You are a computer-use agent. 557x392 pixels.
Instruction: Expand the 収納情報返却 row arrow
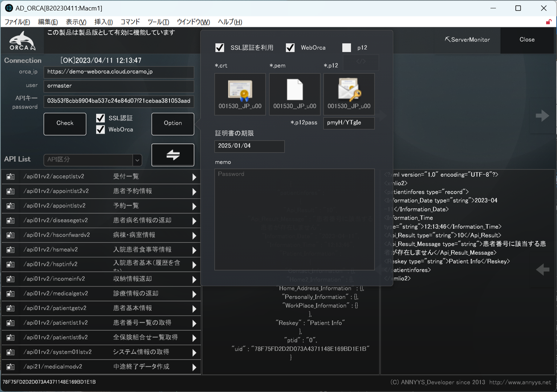[x=194, y=279]
